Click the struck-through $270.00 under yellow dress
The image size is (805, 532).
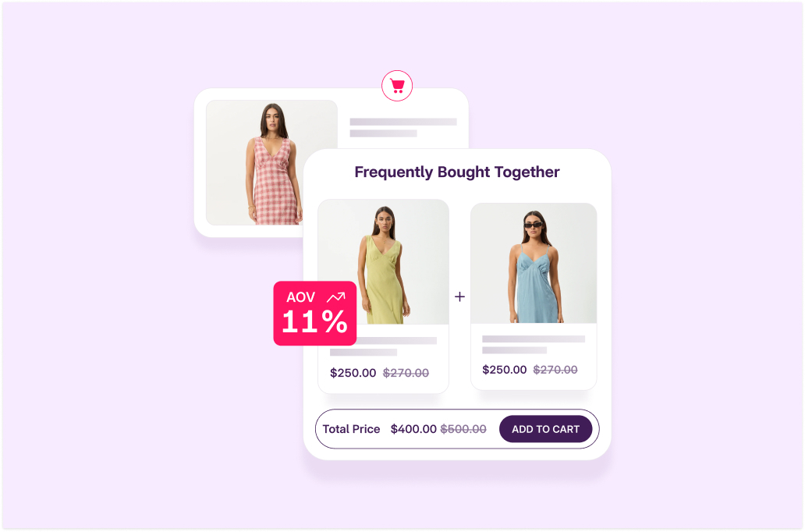tap(406, 373)
